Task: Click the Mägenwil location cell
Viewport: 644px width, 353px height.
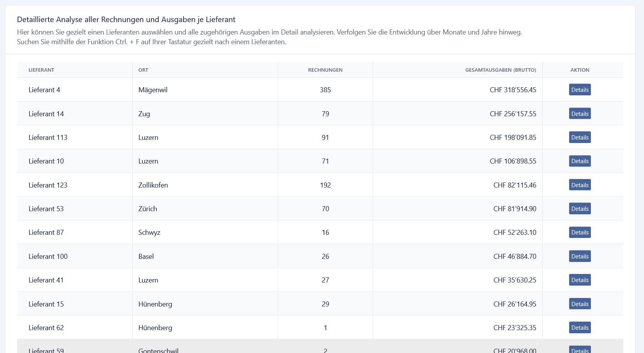Action: click(153, 90)
